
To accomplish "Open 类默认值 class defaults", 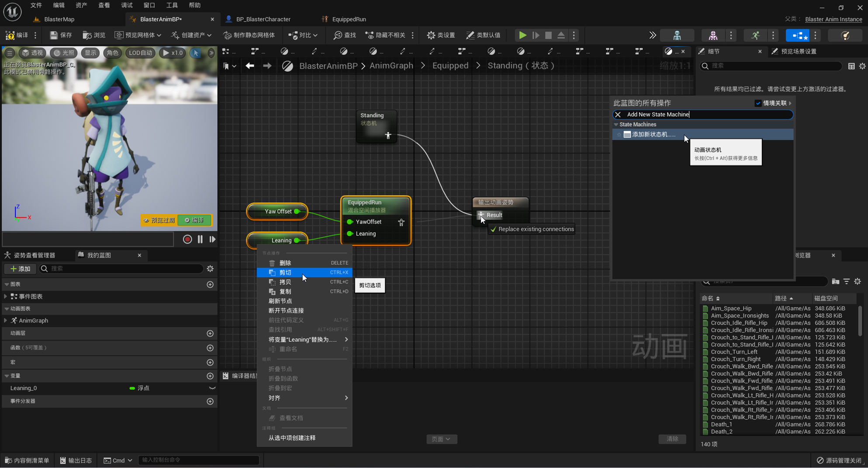I will [483, 35].
